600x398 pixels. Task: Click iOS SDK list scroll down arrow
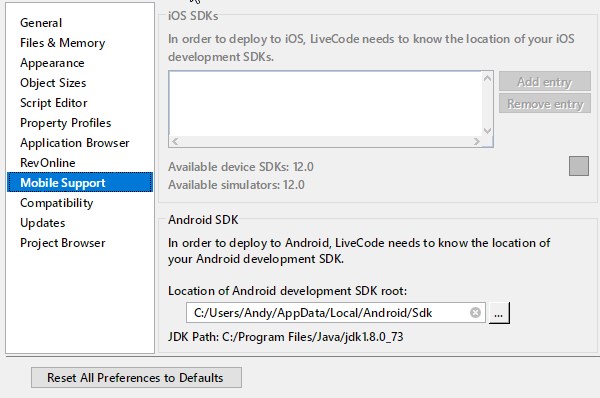click(487, 130)
